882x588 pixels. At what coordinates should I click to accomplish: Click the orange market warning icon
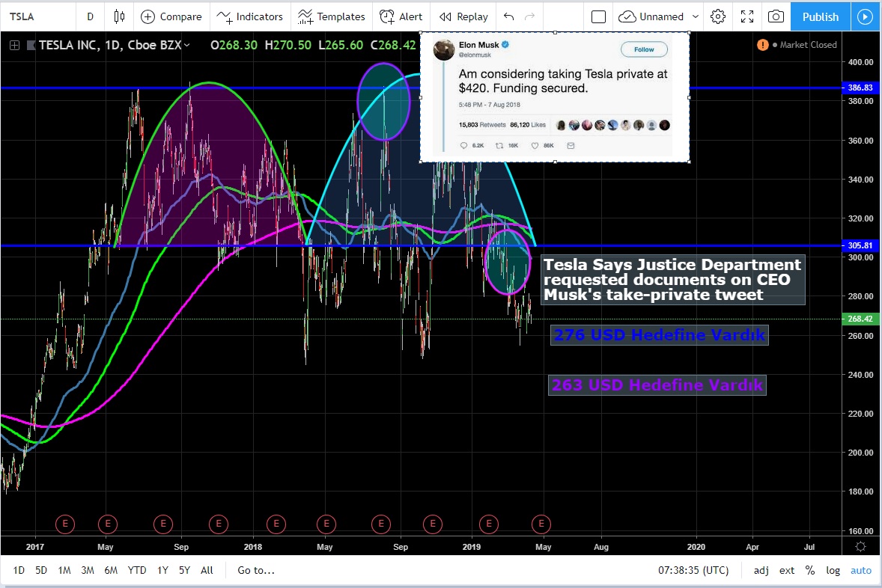click(763, 45)
